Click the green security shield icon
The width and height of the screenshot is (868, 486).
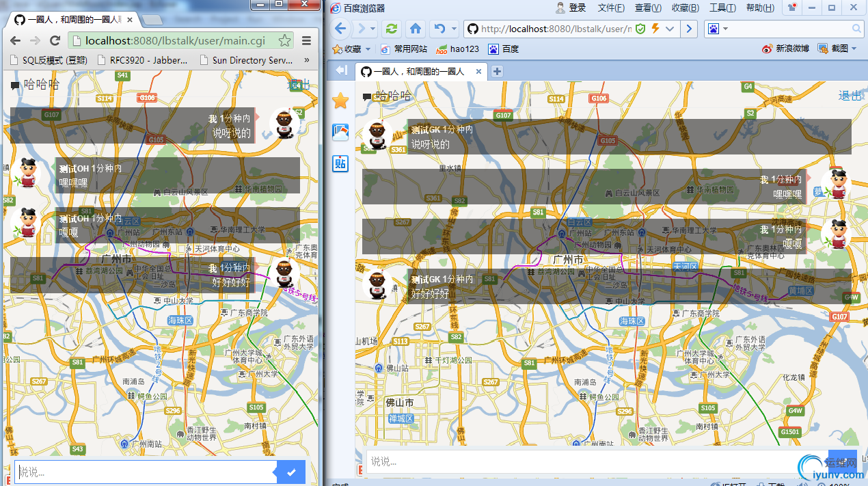coord(640,29)
